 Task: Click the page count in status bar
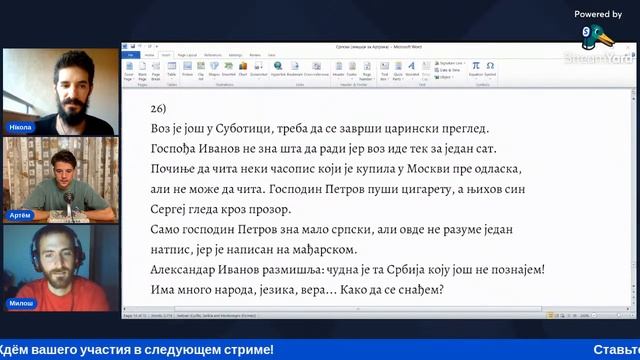point(135,316)
